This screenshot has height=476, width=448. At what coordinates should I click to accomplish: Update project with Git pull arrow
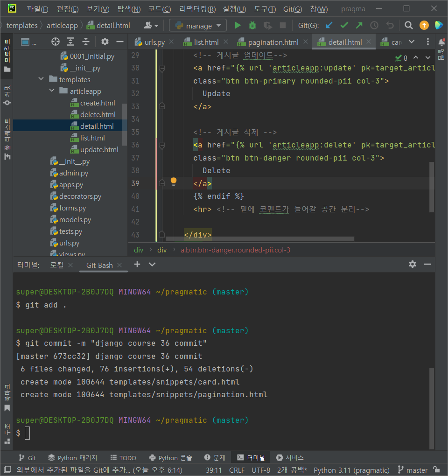(329, 26)
